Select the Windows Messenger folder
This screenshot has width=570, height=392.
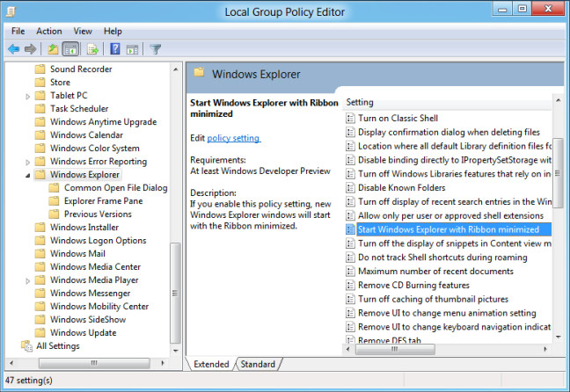pos(90,294)
